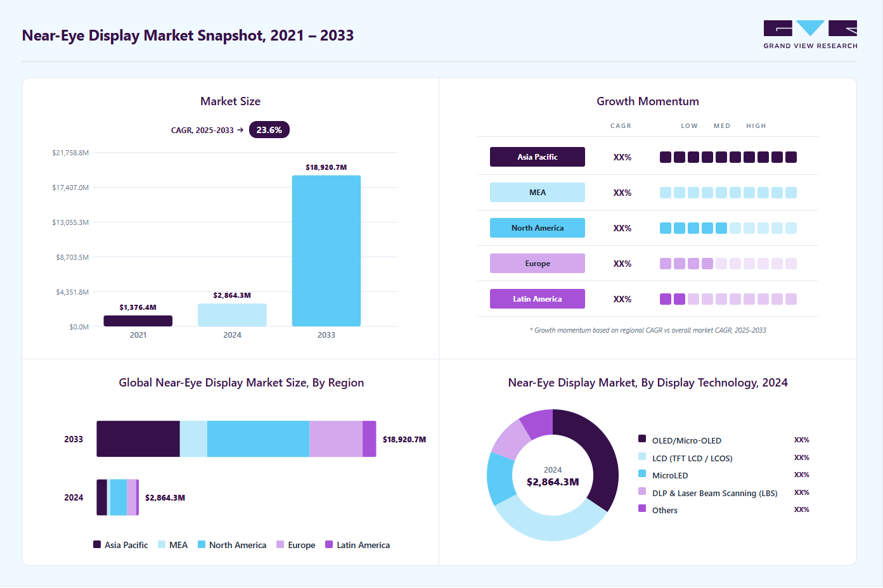The image size is (883, 588).
Task: Click the North America region pill
Action: coord(538,228)
